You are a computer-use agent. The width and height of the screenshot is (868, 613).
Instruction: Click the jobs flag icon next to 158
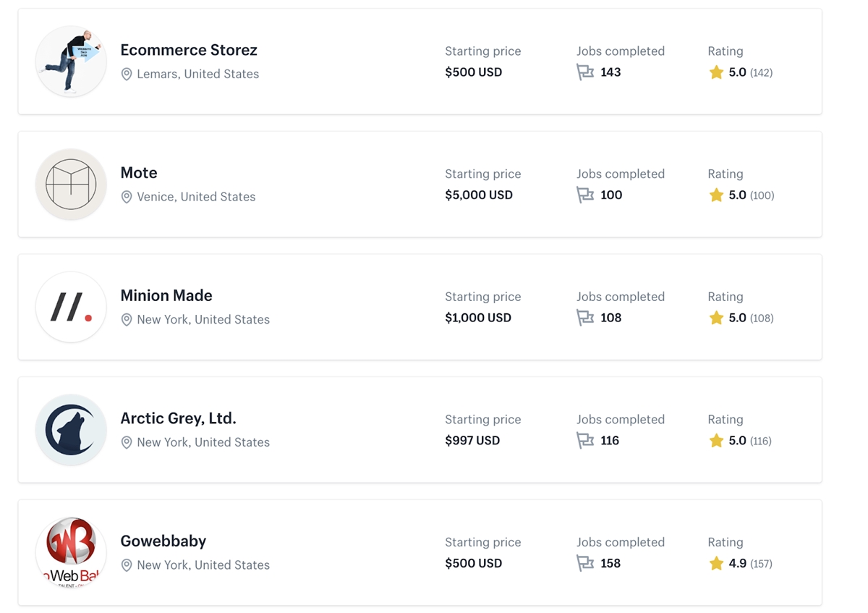(x=585, y=564)
